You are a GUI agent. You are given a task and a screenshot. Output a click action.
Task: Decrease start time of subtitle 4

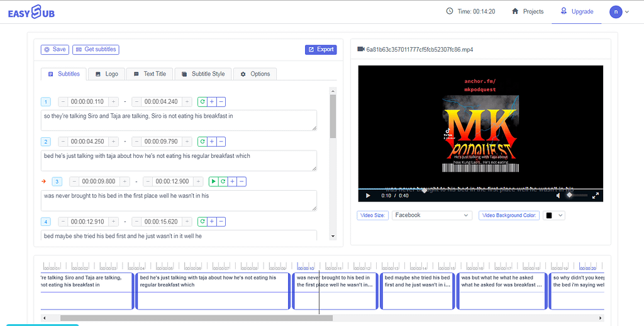tap(64, 222)
